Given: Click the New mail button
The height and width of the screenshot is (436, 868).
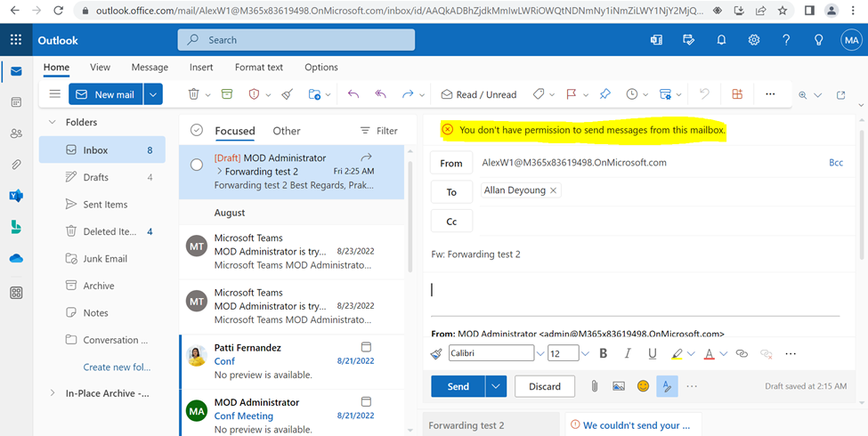Looking at the screenshot, I should (x=106, y=94).
